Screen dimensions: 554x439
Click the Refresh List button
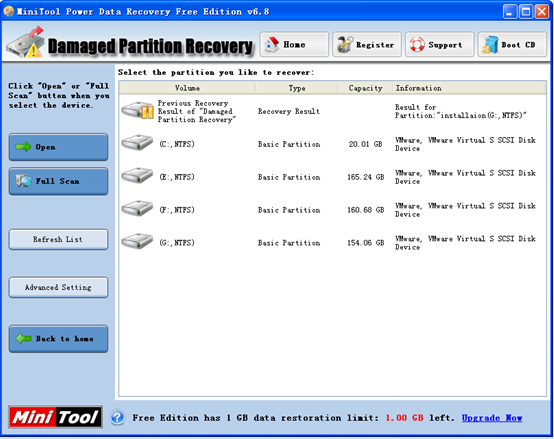(58, 239)
